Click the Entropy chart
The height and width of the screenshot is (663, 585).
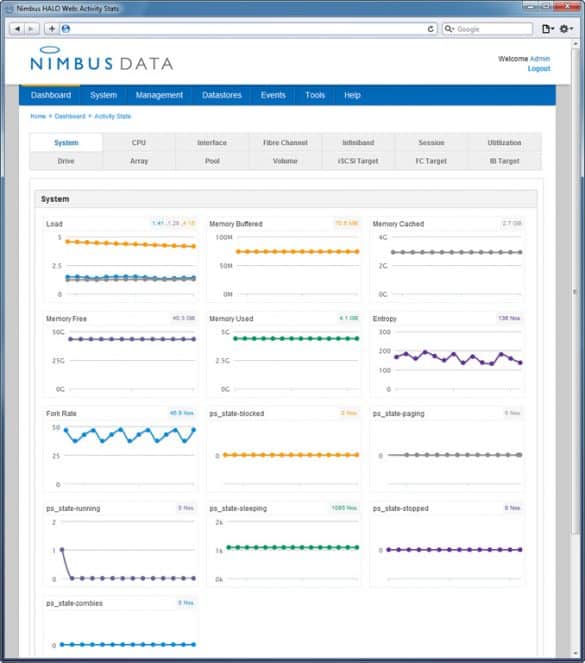pos(447,354)
